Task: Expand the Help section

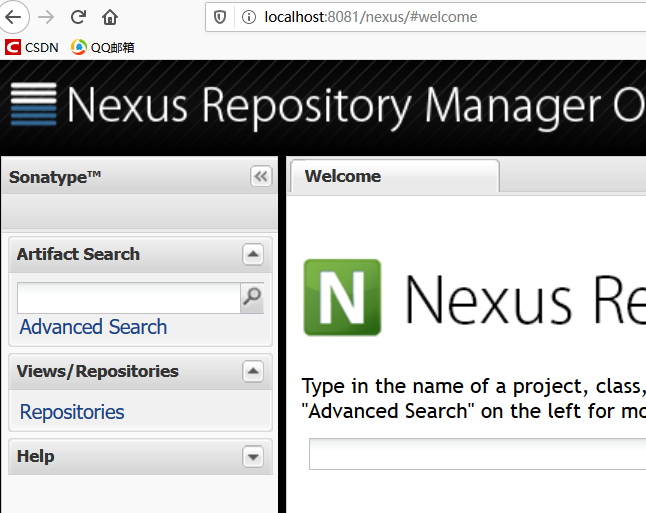Action: 253,457
